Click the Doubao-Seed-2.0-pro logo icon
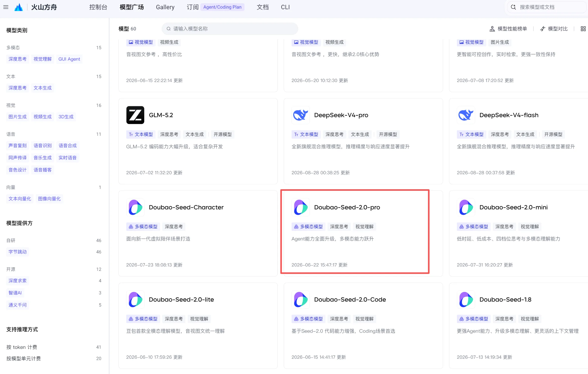This screenshot has height=374, width=588. [301, 207]
